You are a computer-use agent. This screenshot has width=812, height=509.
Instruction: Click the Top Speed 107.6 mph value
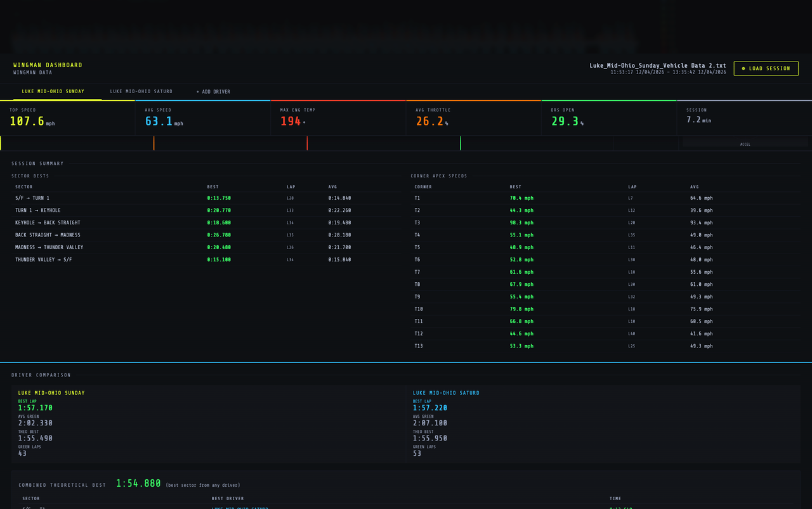[x=32, y=121]
